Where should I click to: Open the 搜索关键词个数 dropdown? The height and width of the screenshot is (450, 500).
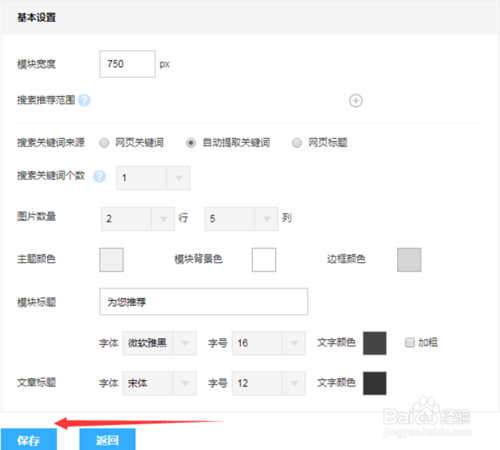pos(153,178)
